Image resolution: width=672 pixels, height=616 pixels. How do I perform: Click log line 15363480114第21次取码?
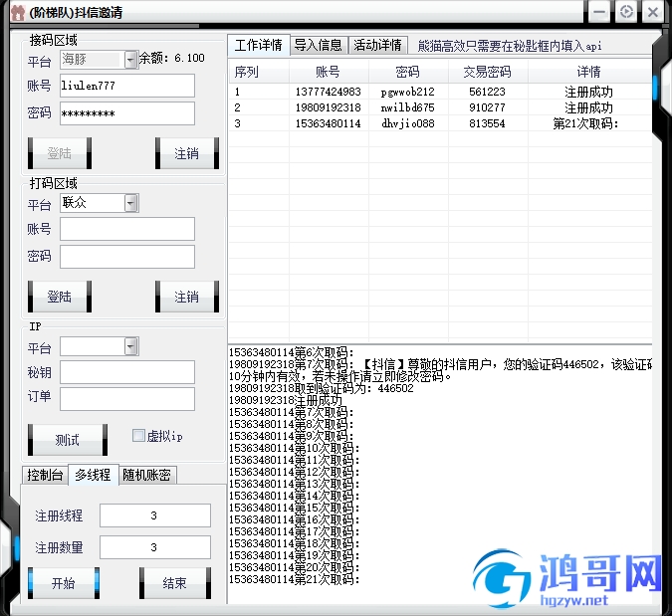pyautogui.click(x=295, y=579)
